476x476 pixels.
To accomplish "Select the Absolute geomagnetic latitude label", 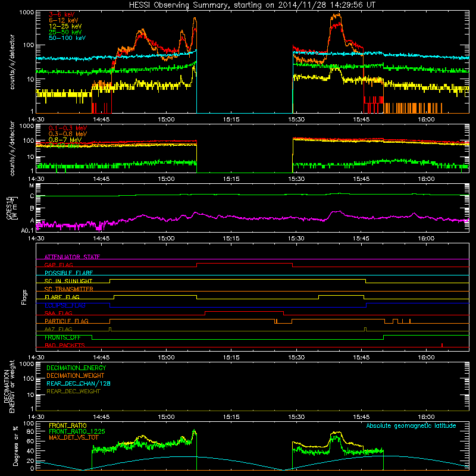I will point(411,426).
